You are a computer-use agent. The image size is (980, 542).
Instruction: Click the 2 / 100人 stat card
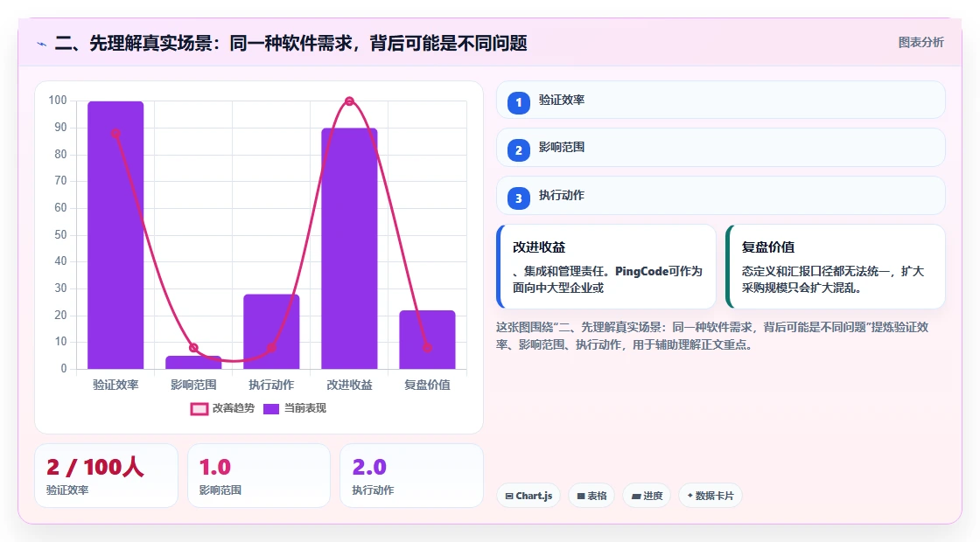click(x=106, y=476)
